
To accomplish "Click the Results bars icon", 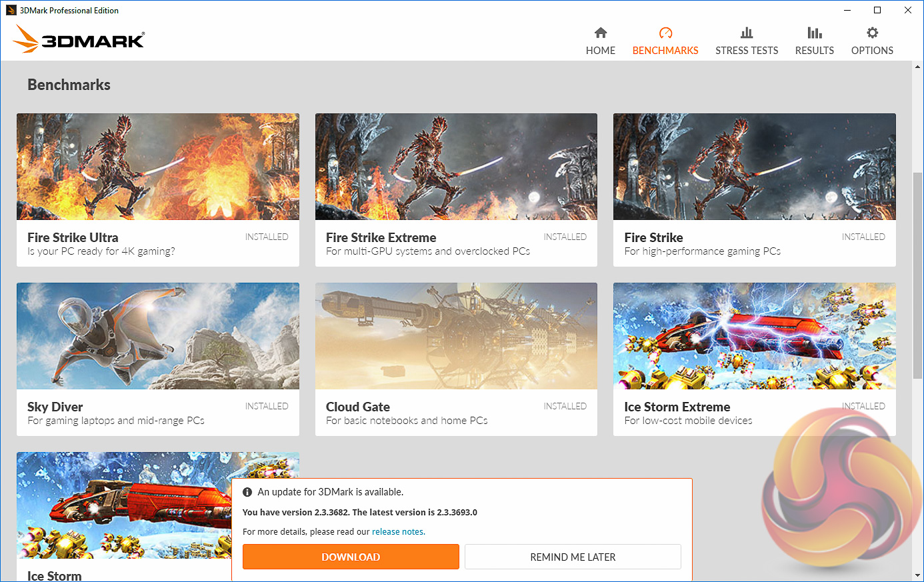I will (x=815, y=33).
